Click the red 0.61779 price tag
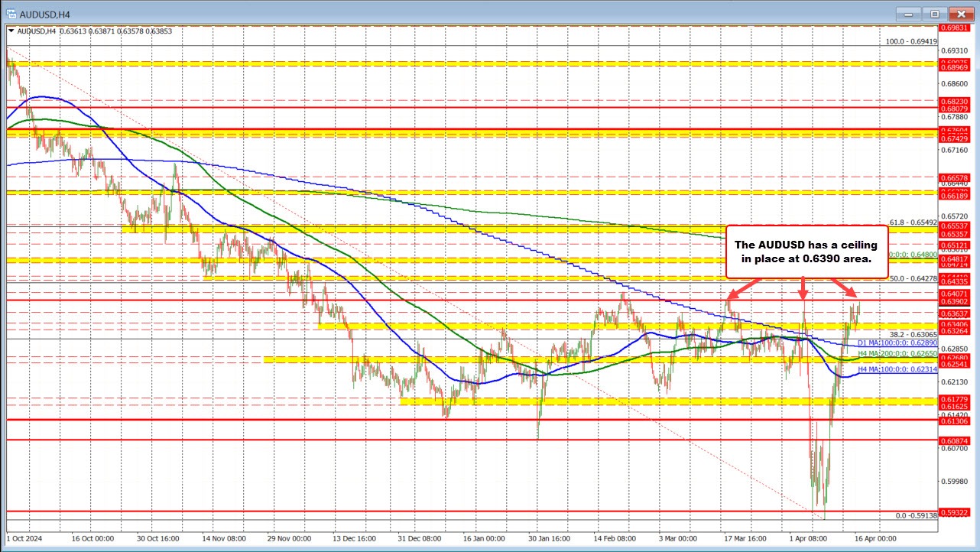The width and height of the screenshot is (980, 552). [956, 399]
